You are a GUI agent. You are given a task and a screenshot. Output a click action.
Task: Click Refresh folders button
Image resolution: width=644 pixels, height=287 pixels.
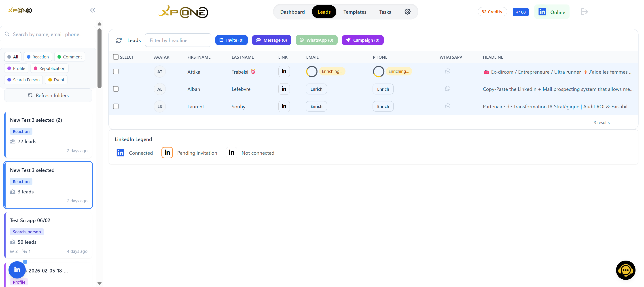pyautogui.click(x=48, y=95)
